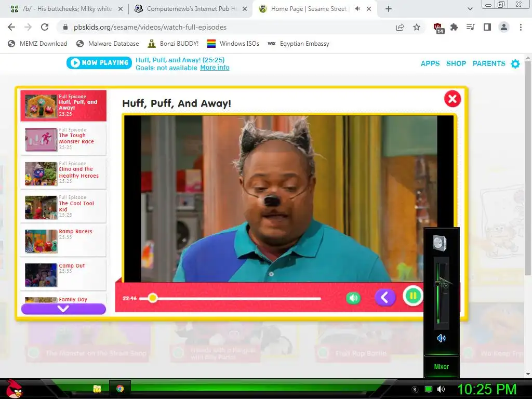Play The Tough Monster Race episode

[x=63, y=139]
